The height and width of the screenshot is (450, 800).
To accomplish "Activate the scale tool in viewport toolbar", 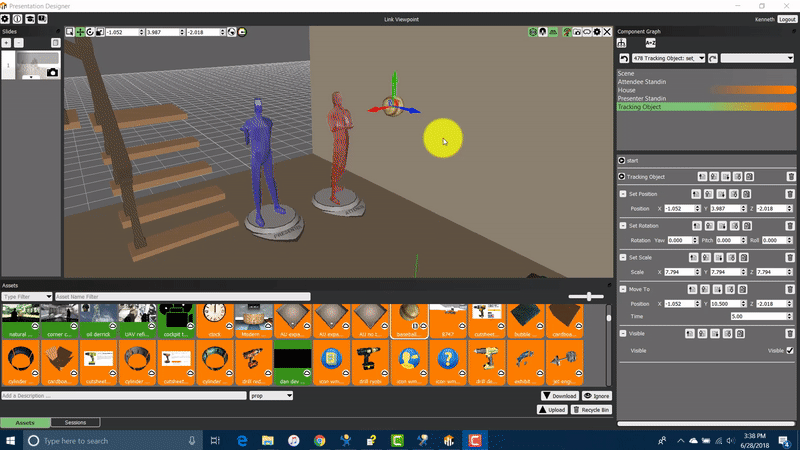I will 100,32.
